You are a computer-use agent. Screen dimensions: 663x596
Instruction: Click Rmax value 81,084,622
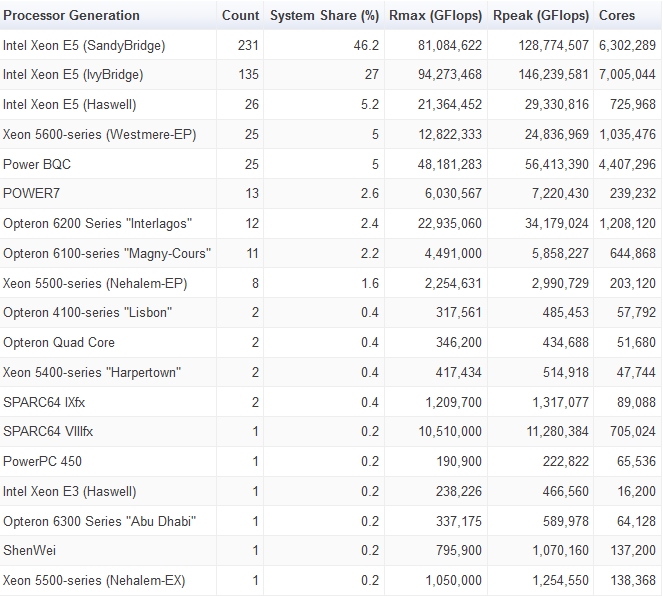tap(450, 45)
